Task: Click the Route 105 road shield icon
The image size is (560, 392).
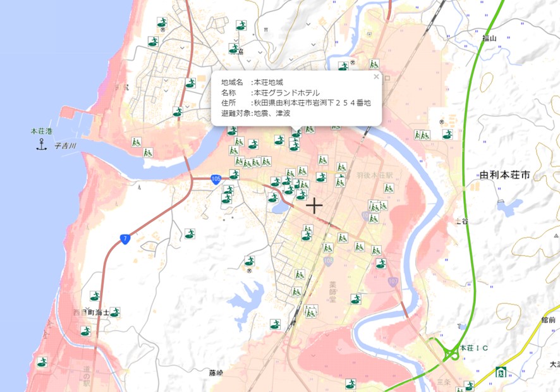Action: tap(215, 178)
